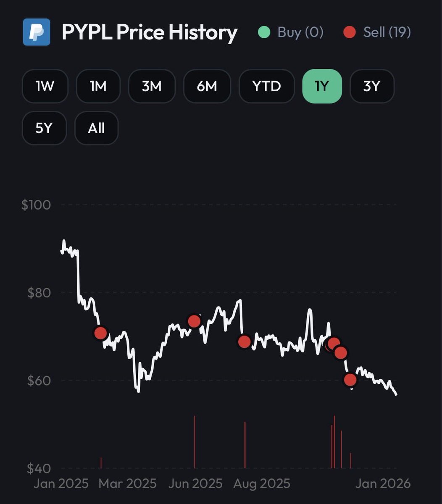Switch chart to 3M range
This screenshot has width=442, height=504.
coord(152,86)
